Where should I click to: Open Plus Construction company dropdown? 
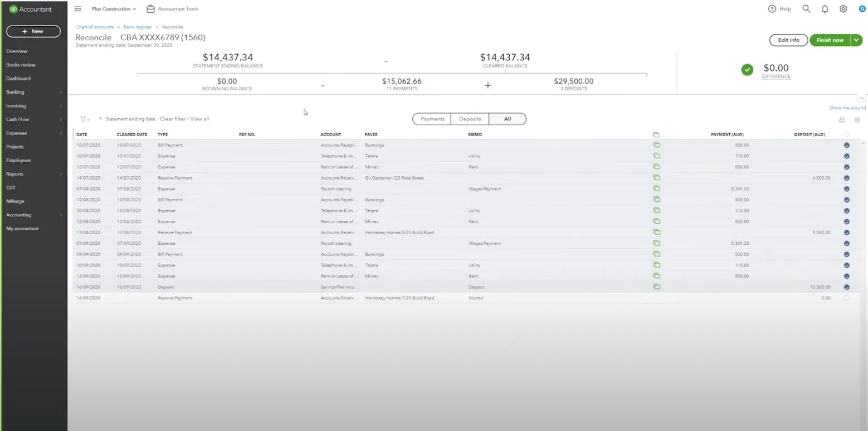tap(114, 9)
